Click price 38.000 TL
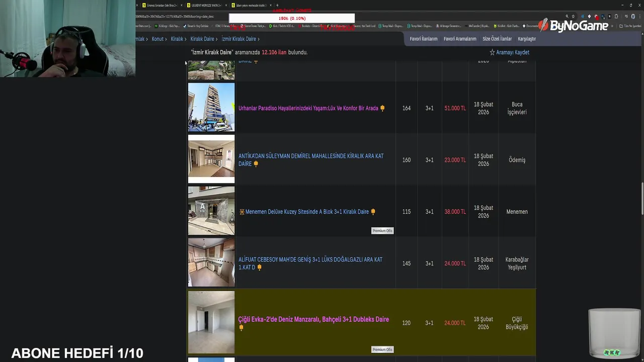This screenshot has height=362, width=644. [455, 212]
